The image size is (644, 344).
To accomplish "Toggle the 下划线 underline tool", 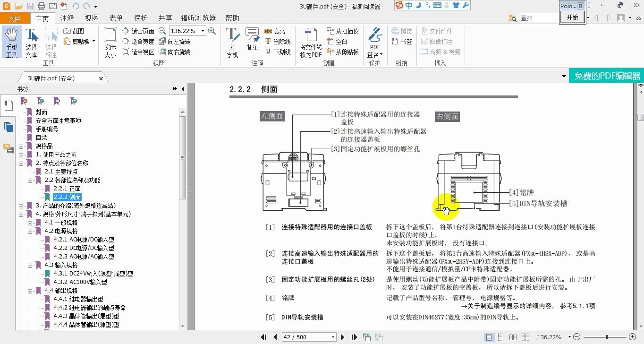I will point(278,52).
